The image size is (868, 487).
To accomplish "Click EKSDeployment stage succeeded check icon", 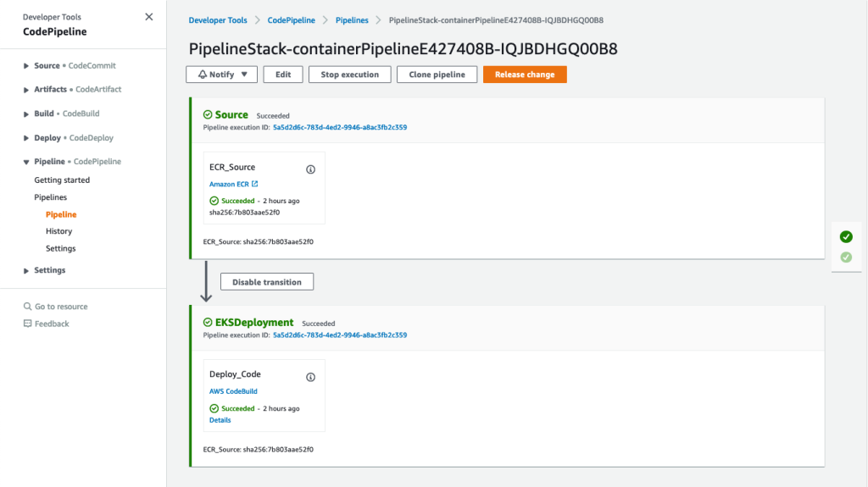I will click(x=208, y=322).
